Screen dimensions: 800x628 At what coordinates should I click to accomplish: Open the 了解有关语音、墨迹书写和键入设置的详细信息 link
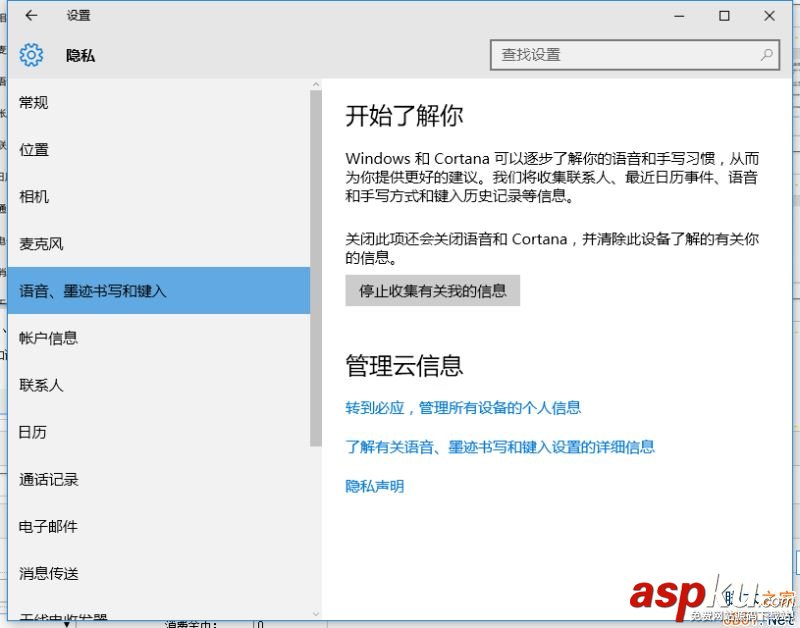coord(500,447)
